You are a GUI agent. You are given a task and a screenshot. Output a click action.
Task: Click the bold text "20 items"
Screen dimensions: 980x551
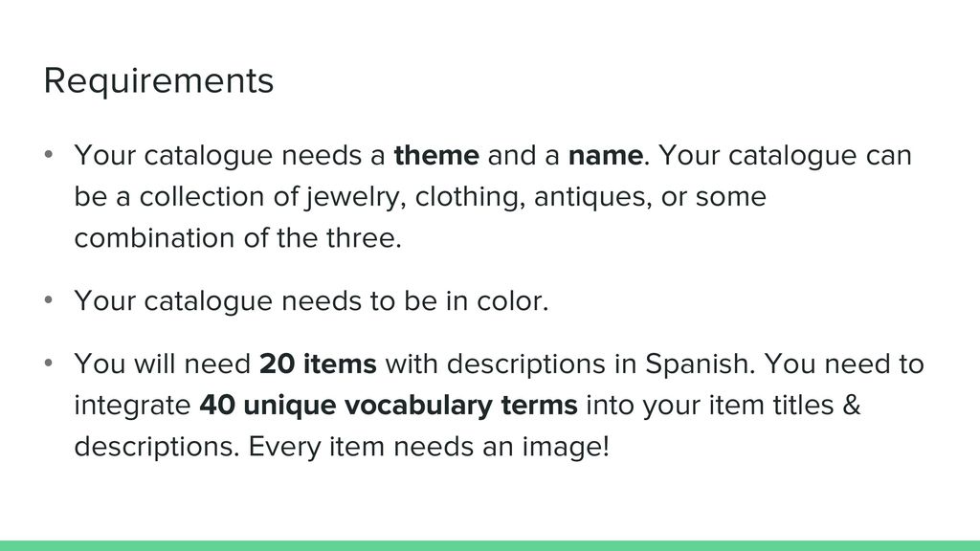[x=318, y=364]
